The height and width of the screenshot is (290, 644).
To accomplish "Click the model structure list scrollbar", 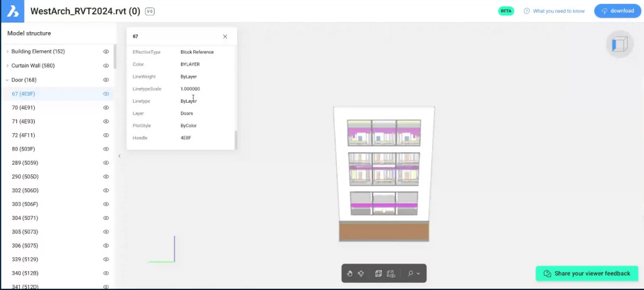I will tap(115, 57).
